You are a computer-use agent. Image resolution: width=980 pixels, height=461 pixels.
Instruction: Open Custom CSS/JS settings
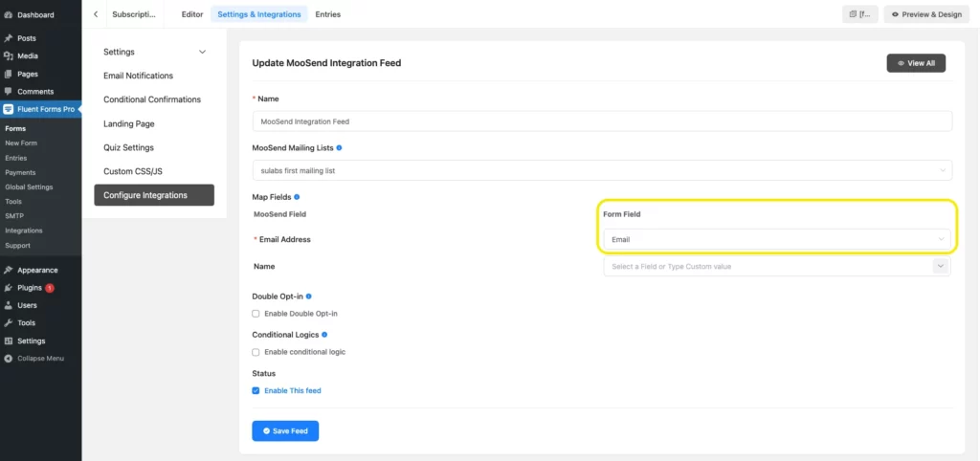pyautogui.click(x=132, y=171)
